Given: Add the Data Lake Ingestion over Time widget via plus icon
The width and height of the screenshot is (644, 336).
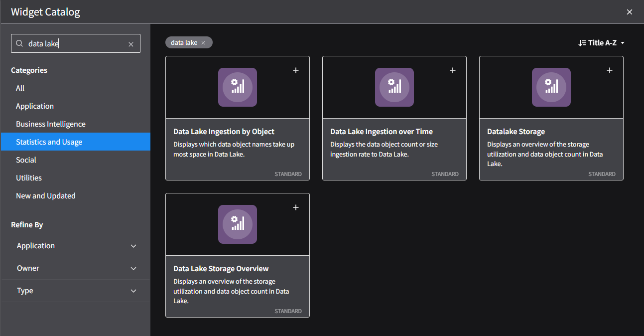Looking at the screenshot, I should point(453,70).
